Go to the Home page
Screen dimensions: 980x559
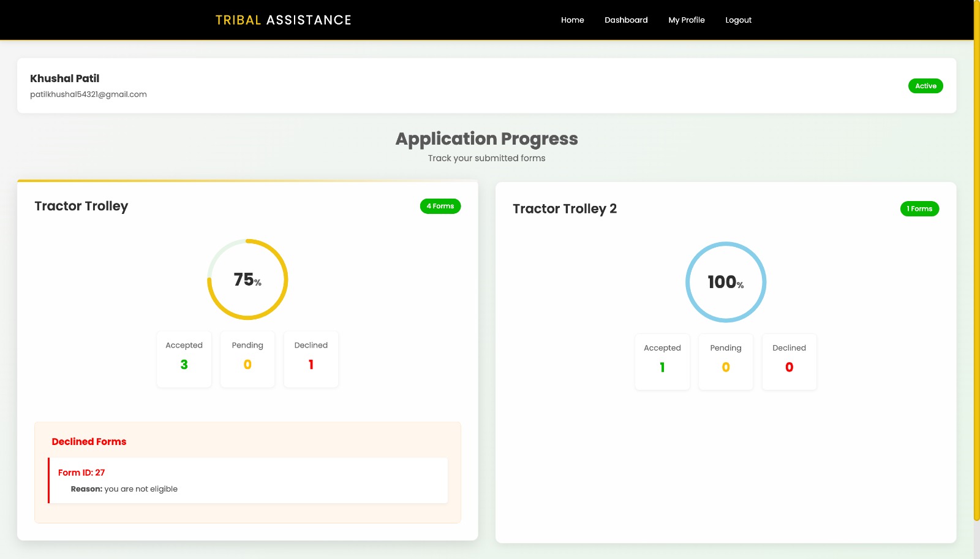(572, 20)
